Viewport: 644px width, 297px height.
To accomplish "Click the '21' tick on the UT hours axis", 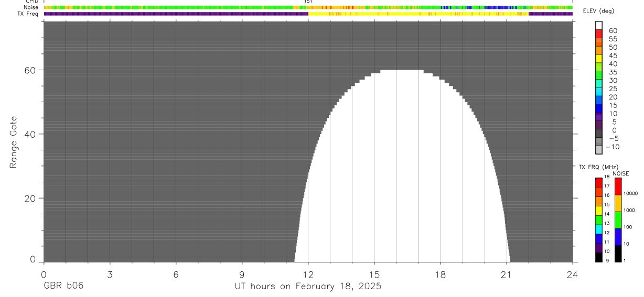I will [507, 274].
